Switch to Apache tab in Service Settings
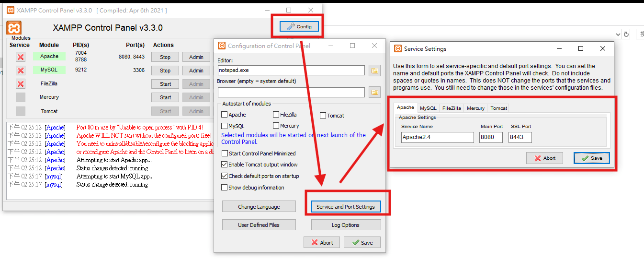Screen dimensions: 644x260 [x=406, y=107]
